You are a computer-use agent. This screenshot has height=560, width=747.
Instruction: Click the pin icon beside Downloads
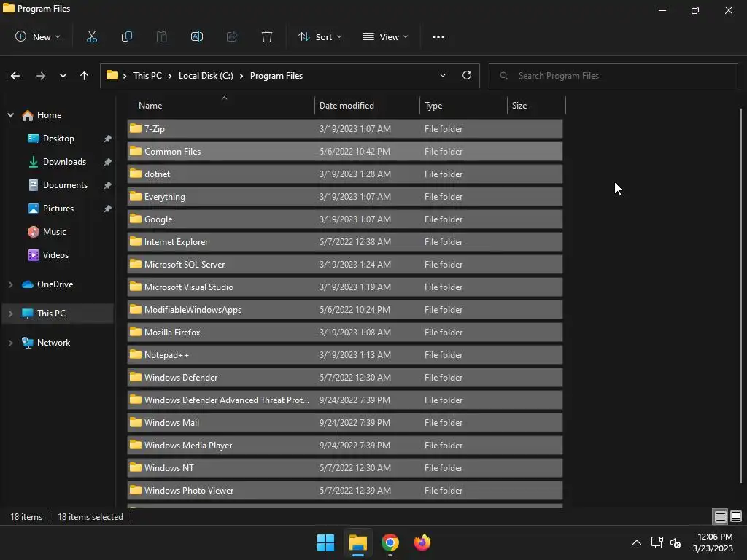pos(108,162)
